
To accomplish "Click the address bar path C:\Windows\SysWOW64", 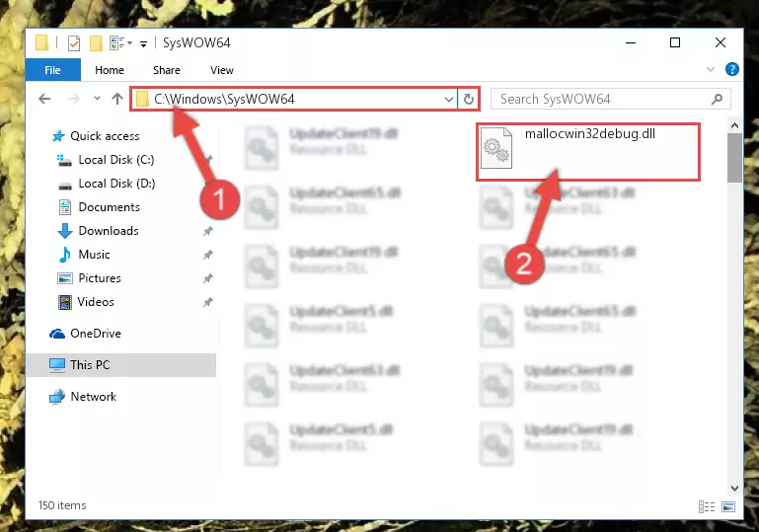I will 224,100.
